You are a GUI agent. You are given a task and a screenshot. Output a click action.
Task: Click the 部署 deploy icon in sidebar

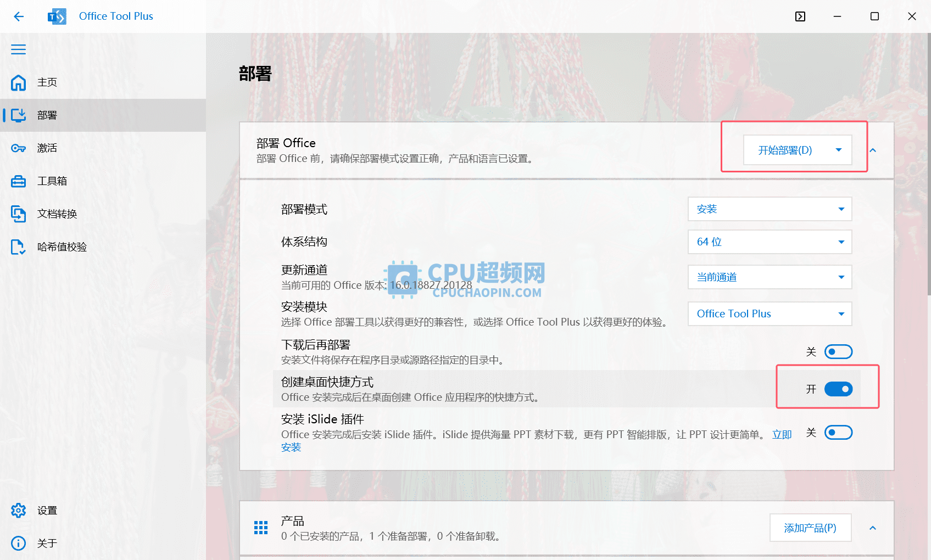pyautogui.click(x=19, y=115)
